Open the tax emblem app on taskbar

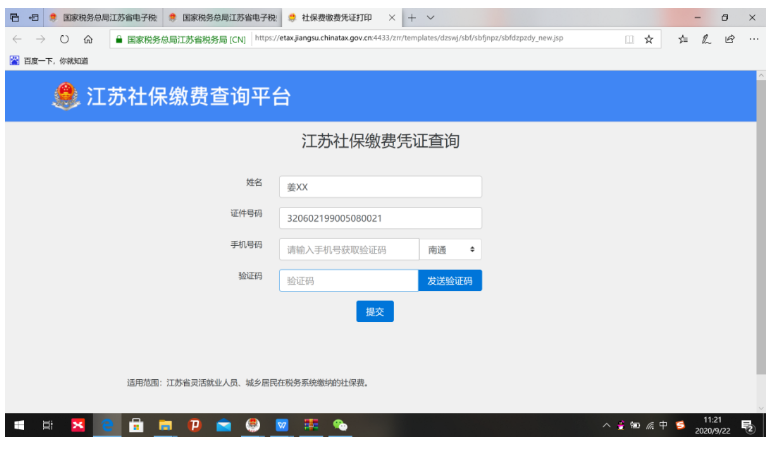pyautogui.click(x=253, y=425)
